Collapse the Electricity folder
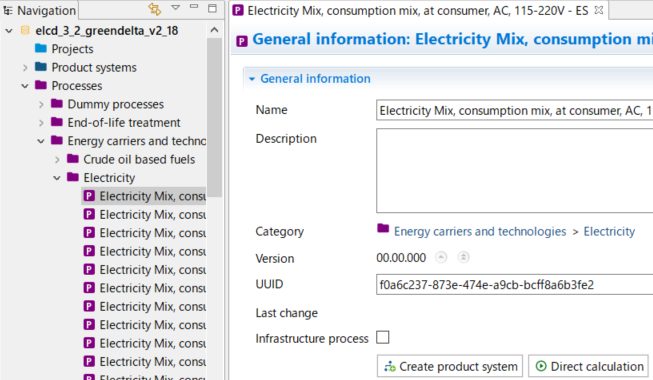This screenshot has width=653, height=380. pos(57,178)
